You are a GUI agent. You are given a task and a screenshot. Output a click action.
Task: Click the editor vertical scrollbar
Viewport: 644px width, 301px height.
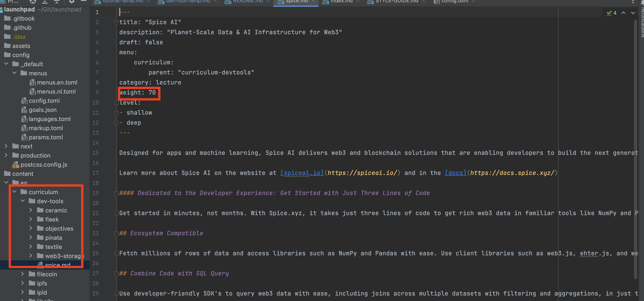point(635,149)
